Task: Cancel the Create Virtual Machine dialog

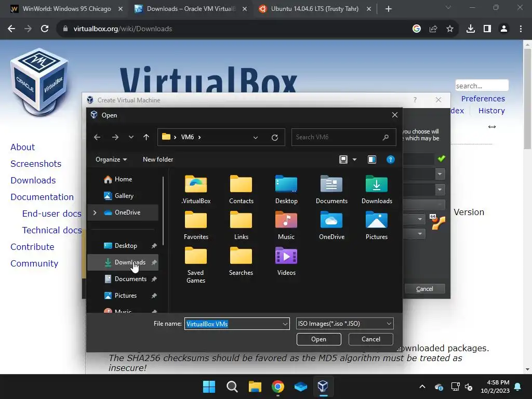Action: (x=424, y=289)
